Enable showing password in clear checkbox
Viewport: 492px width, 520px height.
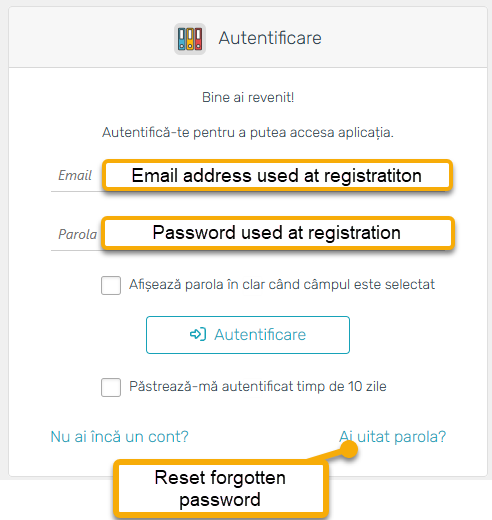tap(111, 285)
